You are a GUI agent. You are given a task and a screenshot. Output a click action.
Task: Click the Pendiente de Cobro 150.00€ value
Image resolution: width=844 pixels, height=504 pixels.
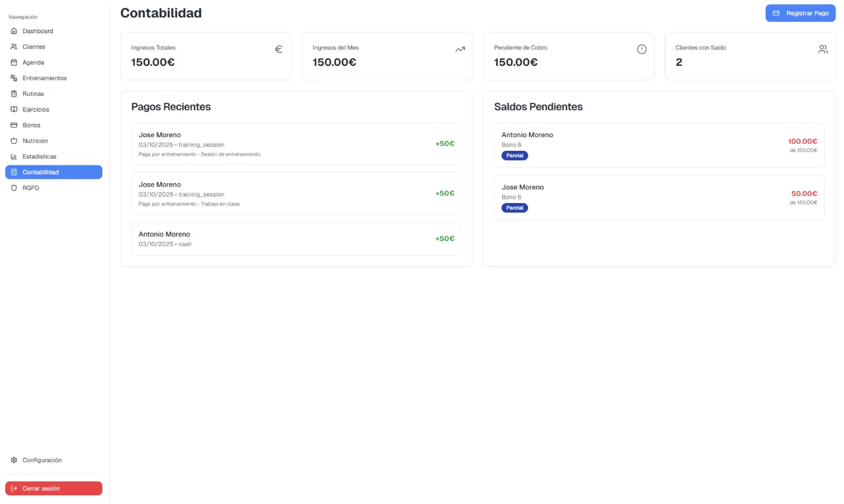point(516,62)
